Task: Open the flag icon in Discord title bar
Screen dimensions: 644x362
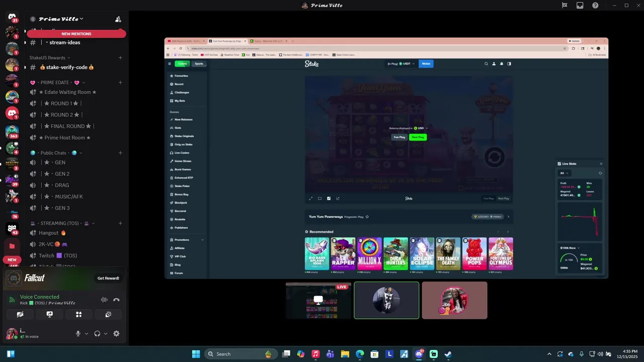Action: point(565,6)
